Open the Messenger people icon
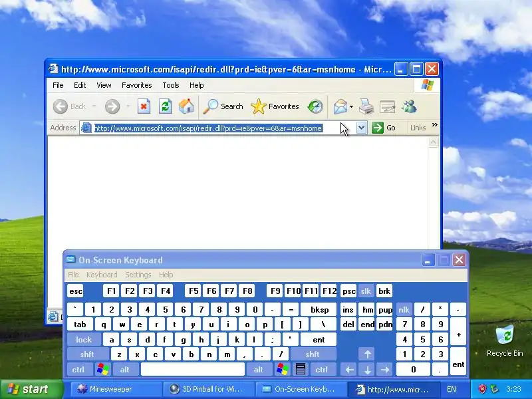 point(409,106)
